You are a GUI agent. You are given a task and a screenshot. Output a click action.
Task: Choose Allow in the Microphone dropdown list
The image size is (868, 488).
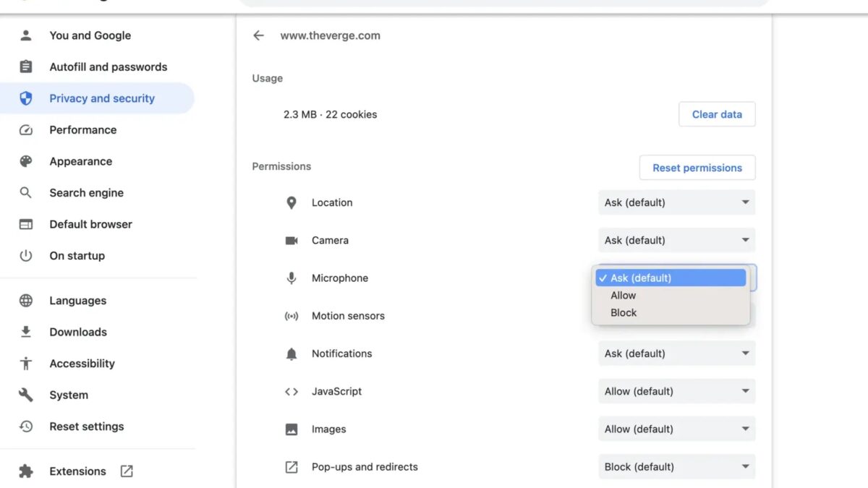(x=624, y=295)
